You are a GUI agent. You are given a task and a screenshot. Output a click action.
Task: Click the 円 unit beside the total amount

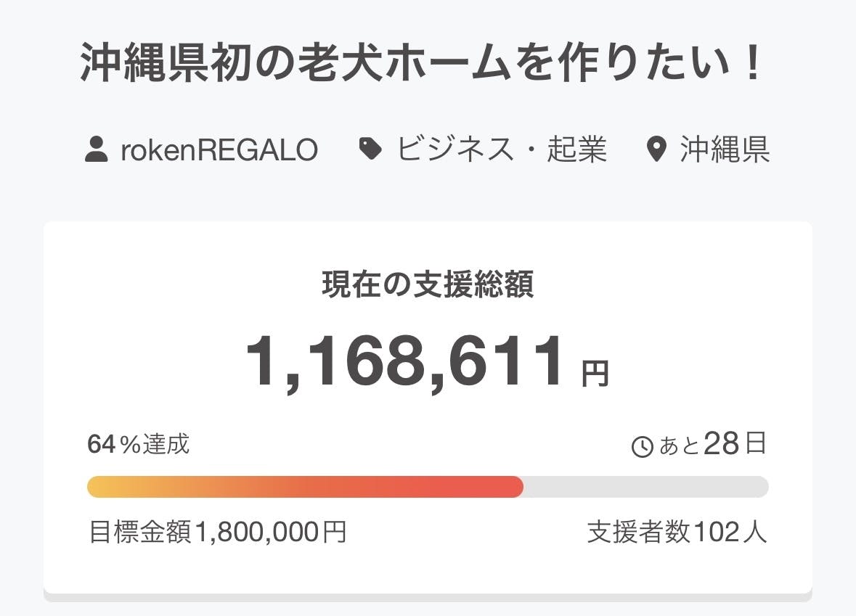(x=595, y=374)
